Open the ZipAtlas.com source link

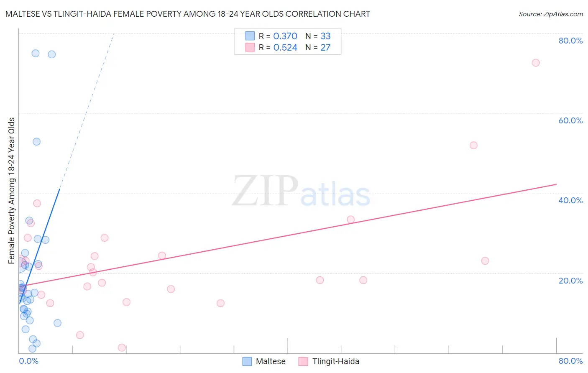coord(551,14)
